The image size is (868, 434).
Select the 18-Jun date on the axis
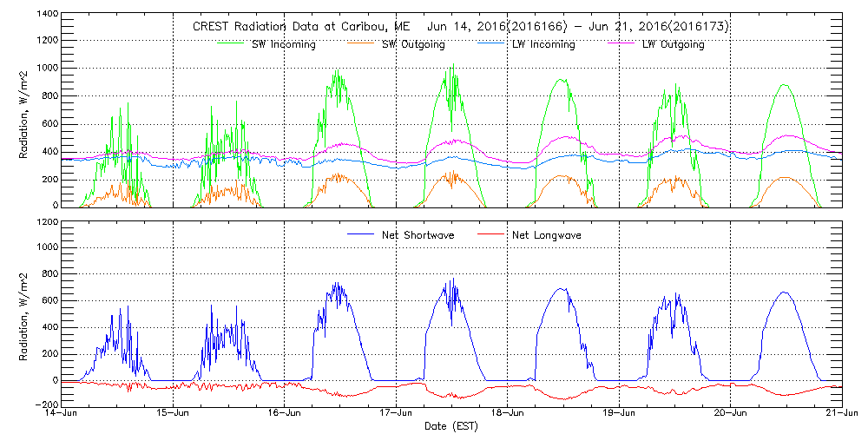pyautogui.click(x=508, y=415)
